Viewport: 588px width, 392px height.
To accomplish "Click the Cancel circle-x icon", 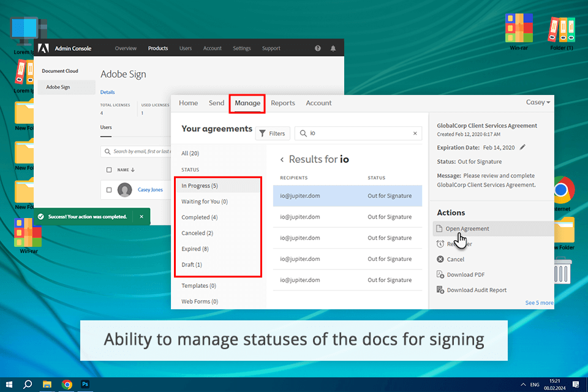I will coord(440,259).
